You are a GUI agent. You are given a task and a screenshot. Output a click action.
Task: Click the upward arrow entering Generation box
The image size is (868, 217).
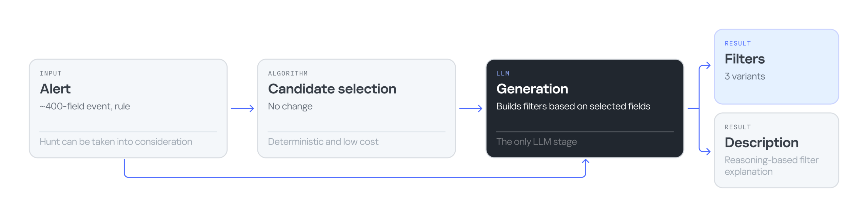[x=586, y=167]
